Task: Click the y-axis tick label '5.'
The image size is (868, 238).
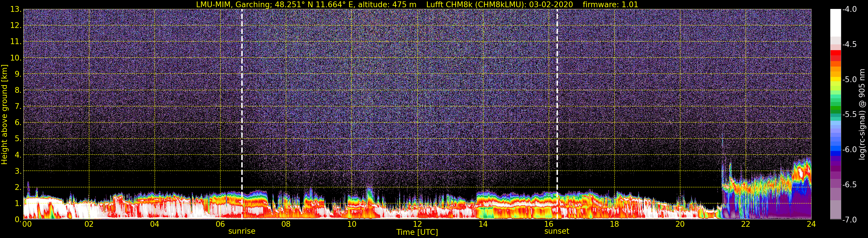Action: 18,139
